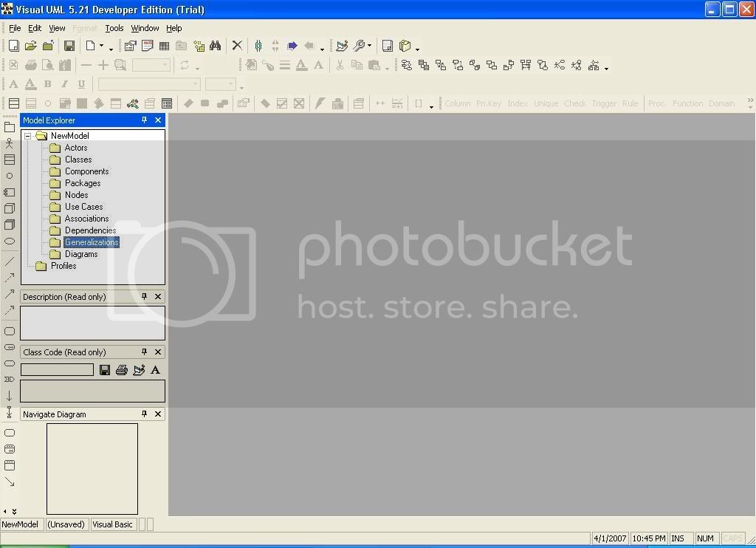Close the Class Code panel
Viewport: 756px width, 548px height.
(x=158, y=352)
